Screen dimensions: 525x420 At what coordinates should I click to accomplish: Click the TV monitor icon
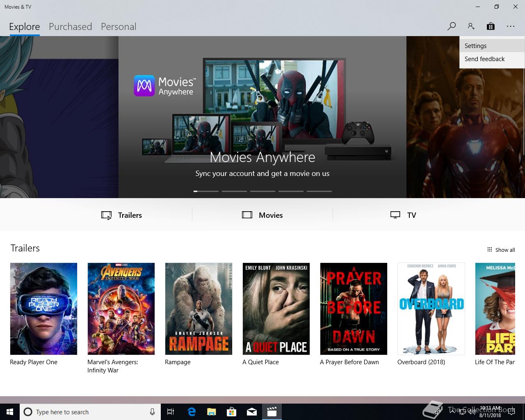pos(395,215)
